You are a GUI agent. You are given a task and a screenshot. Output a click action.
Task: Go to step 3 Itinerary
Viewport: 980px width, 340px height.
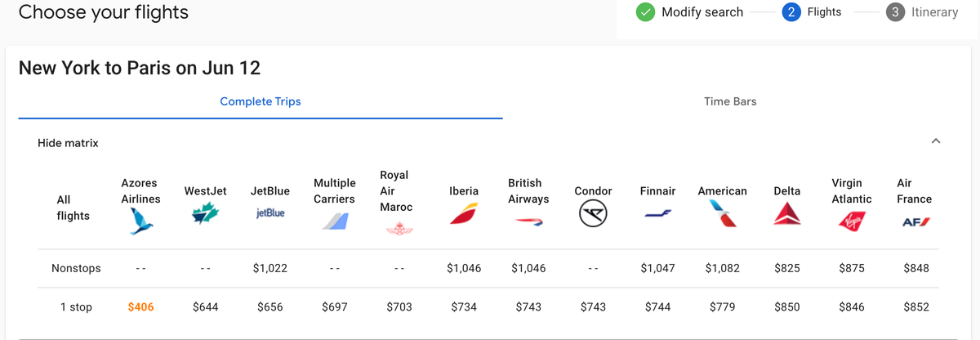[x=922, y=12]
